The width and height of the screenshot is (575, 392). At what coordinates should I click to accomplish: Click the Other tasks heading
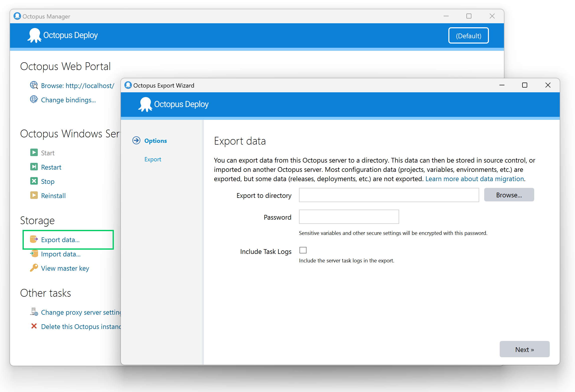coord(46,293)
